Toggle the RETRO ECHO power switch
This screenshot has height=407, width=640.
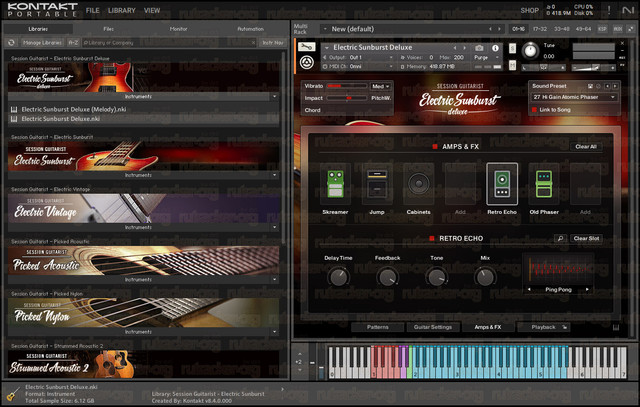[431, 238]
